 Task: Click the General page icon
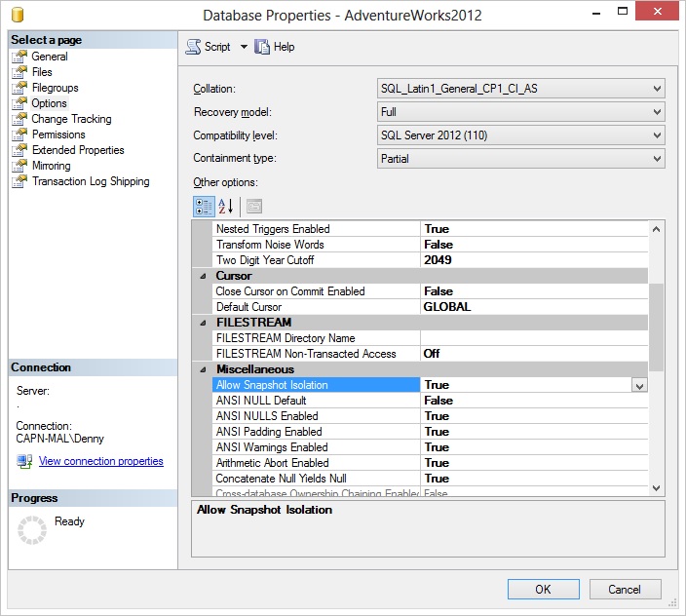tap(19, 57)
